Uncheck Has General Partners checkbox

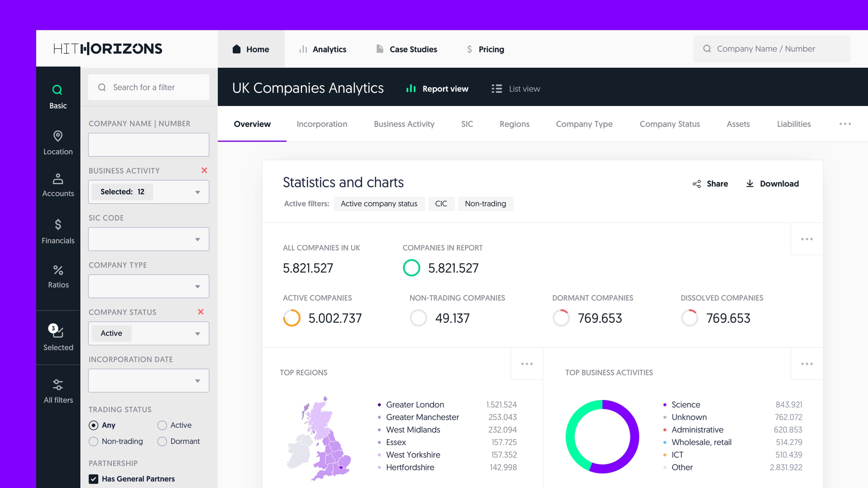[94, 479]
